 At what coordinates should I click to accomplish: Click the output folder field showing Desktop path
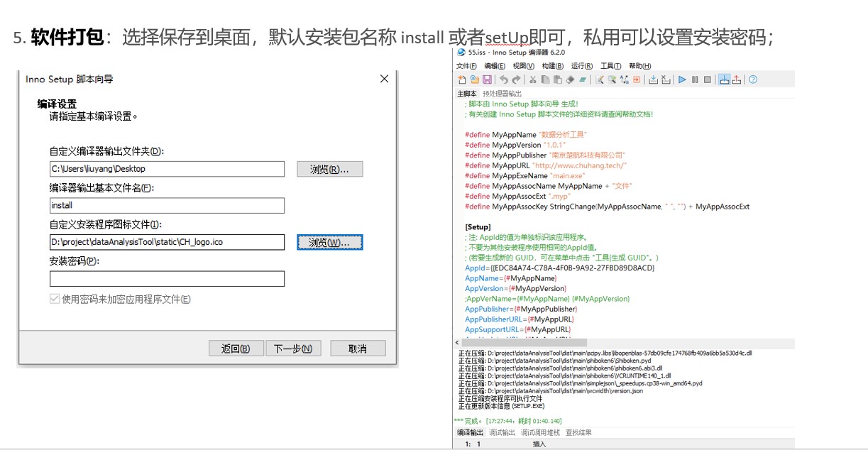(x=167, y=169)
